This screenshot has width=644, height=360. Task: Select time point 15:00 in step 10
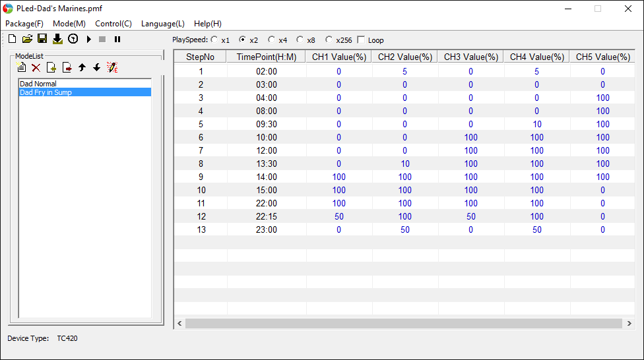(x=267, y=190)
